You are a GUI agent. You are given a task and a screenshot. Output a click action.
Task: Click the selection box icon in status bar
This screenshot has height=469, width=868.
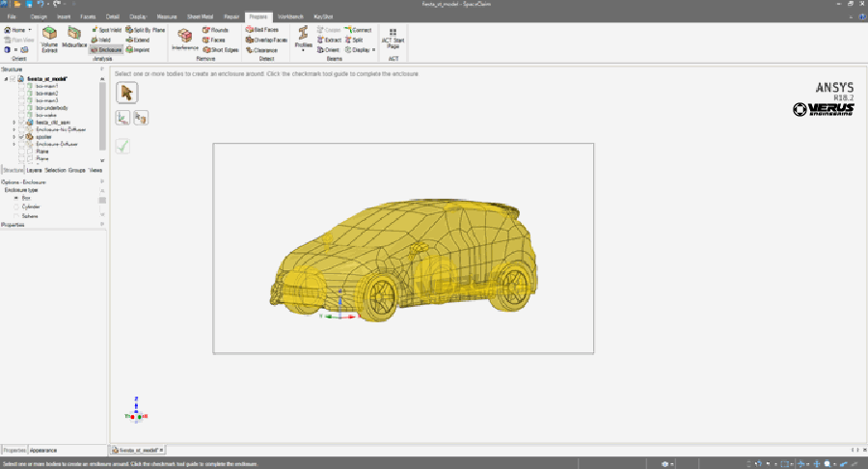click(x=784, y=464)
